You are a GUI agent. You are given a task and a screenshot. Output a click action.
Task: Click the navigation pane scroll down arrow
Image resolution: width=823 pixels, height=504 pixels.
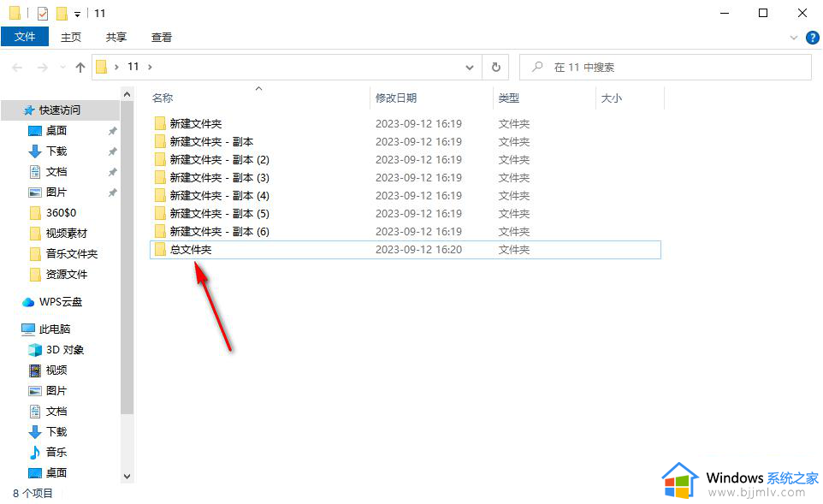click(127, 476)
